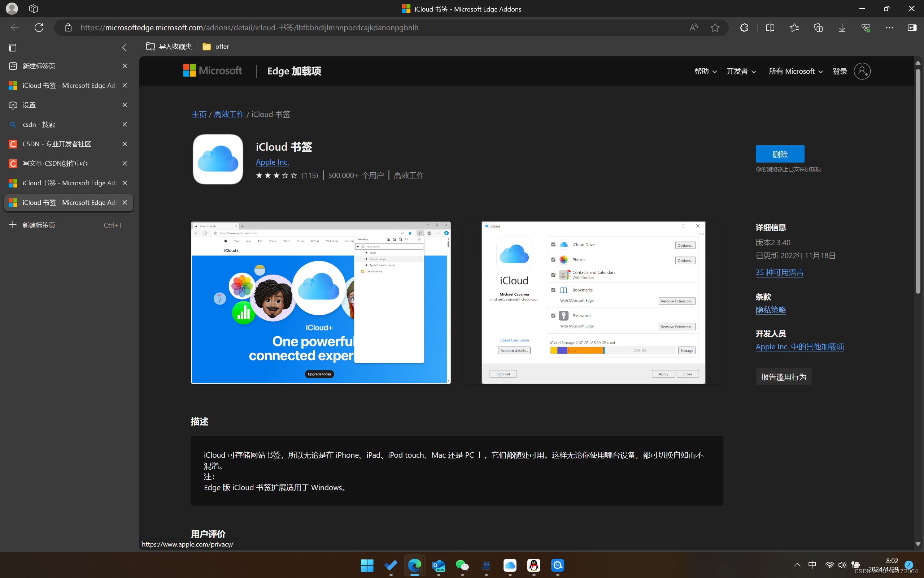
Task: View site information lock icon
Action: click(x=68, y=27)
